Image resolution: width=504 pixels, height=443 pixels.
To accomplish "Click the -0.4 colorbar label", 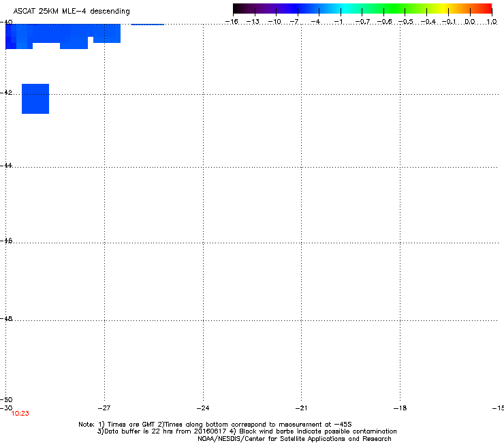I will (x=428, y=22).
